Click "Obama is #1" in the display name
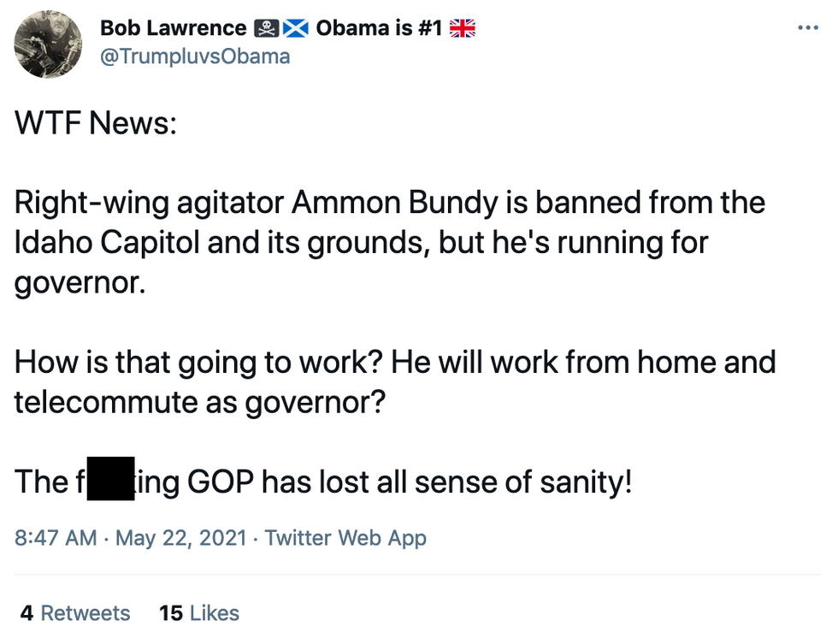The image size is (838, 644). tap(379, 28)
